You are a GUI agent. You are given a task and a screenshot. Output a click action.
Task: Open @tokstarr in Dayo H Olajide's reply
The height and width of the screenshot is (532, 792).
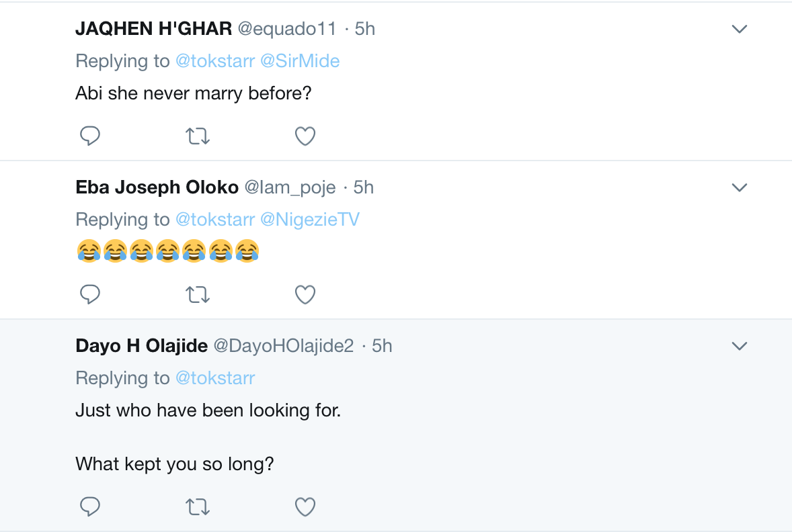tap(215, 378)
